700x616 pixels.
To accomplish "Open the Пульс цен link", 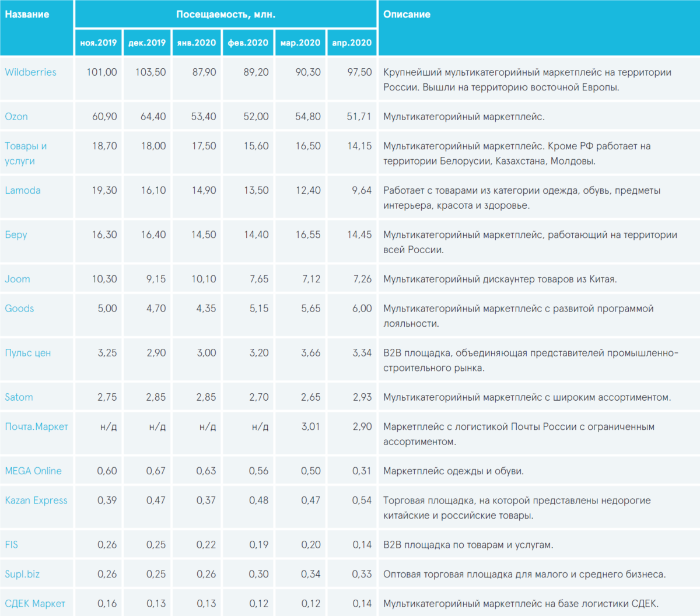I will pos(27,353).
